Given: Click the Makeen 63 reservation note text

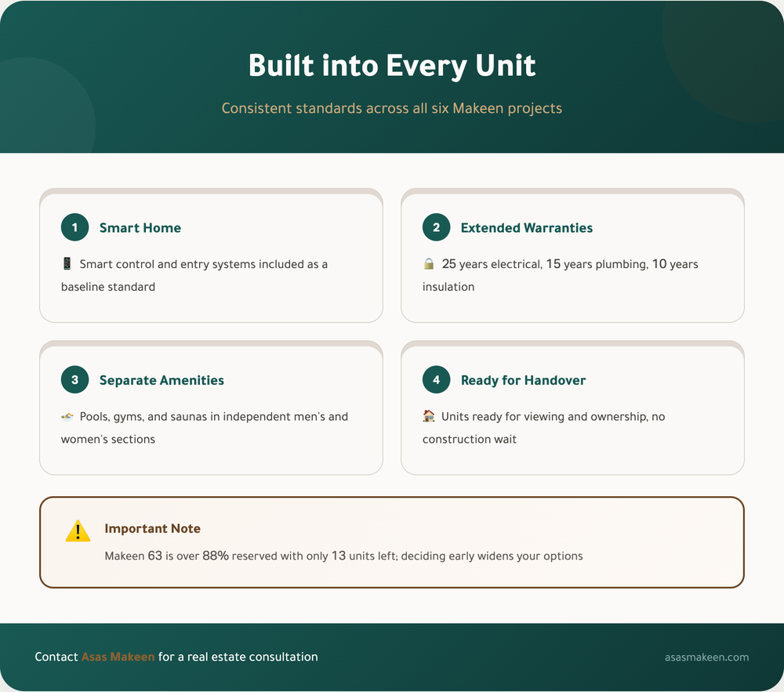Looking at the screenshot, I should [343, 556].
